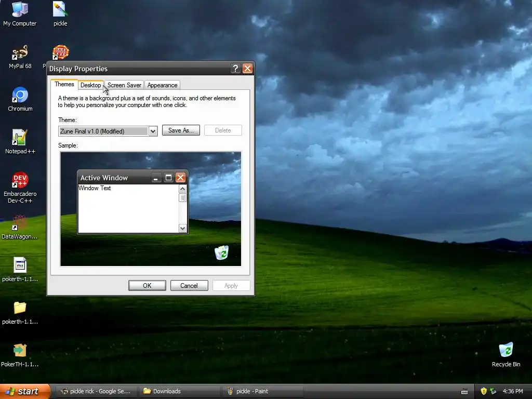Viewport: 532px width, 399px height.
Task: Open the My Computer desktop icon
Action: point(20,14)
